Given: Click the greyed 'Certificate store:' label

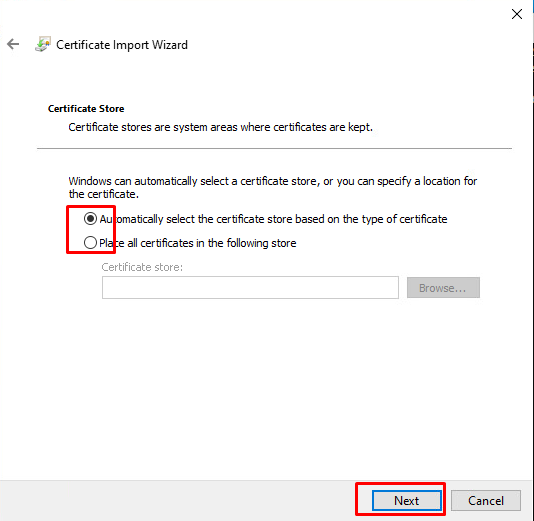Looking at the screenshot, I should click(142, 267).
